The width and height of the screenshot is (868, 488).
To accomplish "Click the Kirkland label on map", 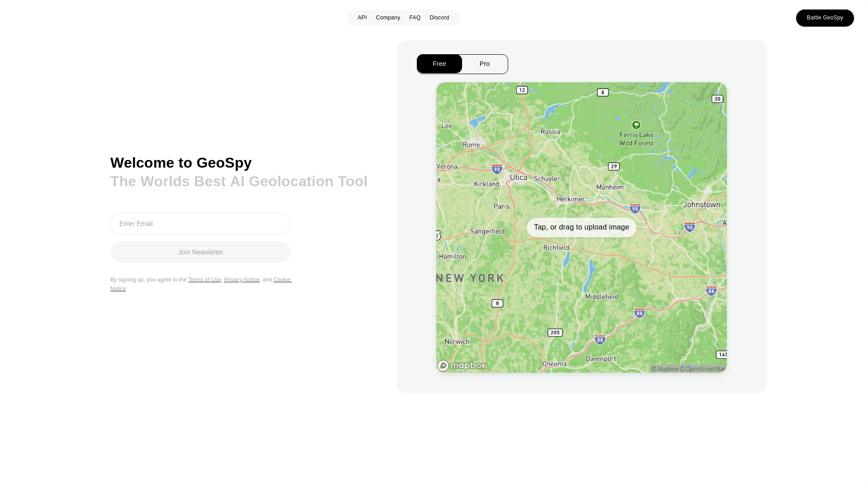I will pos(486,184).
